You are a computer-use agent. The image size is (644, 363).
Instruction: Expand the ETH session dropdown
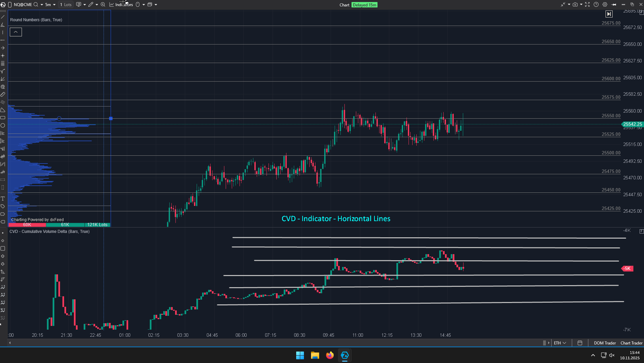(560, 343)
